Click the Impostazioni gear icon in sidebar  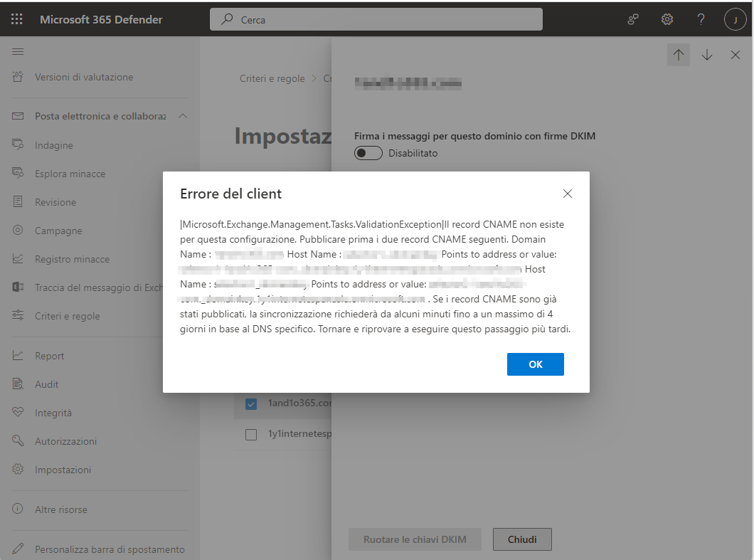tap(18, 469)
